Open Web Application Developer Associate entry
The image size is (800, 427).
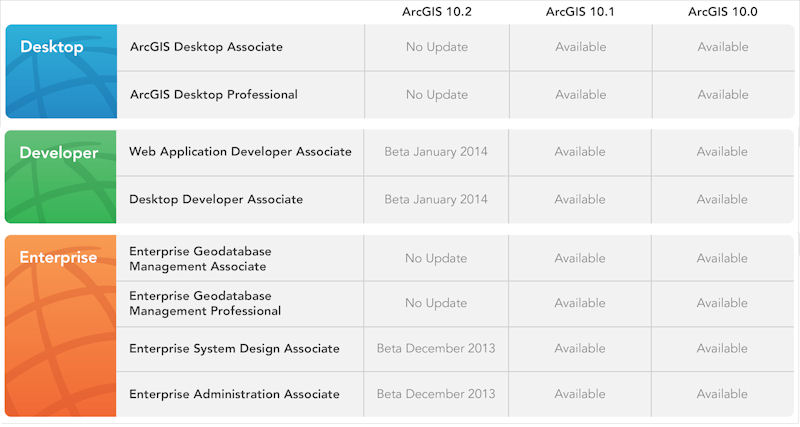point(240,152)
